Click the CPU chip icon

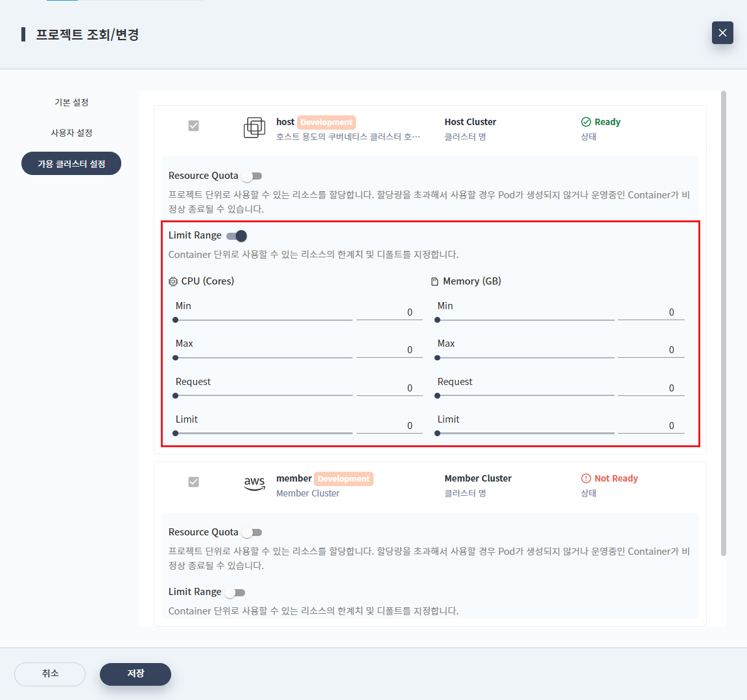tap(173, 281)
